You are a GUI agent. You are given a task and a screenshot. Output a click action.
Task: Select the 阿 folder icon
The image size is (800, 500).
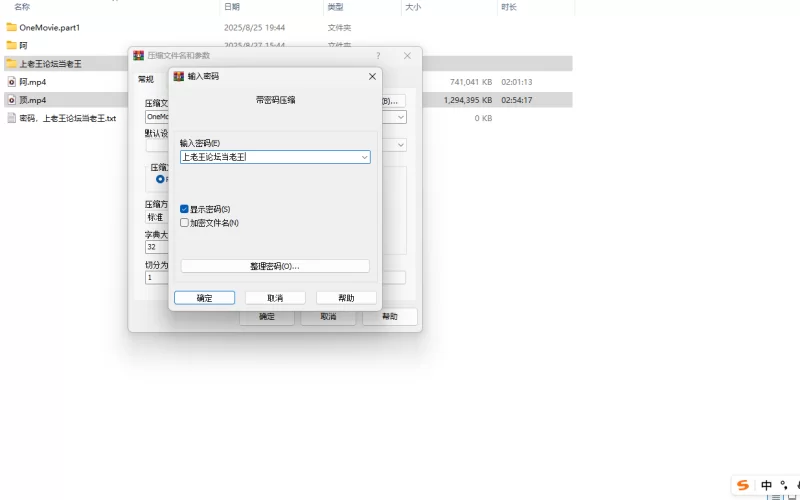[x=11, y=45]
